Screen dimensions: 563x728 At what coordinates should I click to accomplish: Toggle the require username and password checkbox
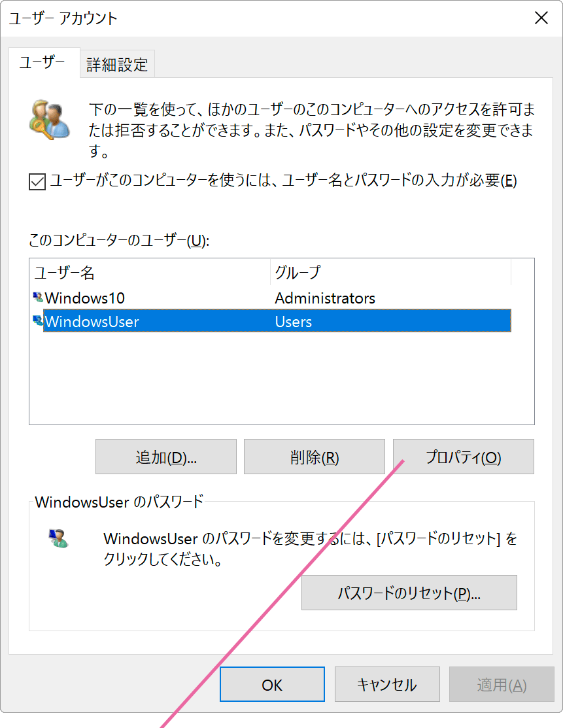coord(37,181)
